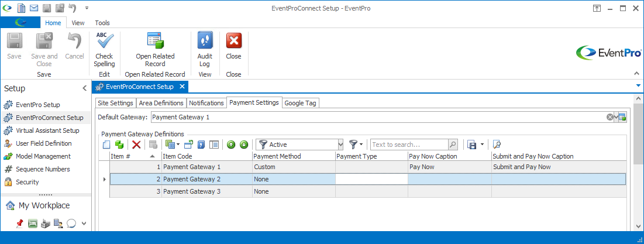Open the EventPro application menu button

(x=20, y=23)
